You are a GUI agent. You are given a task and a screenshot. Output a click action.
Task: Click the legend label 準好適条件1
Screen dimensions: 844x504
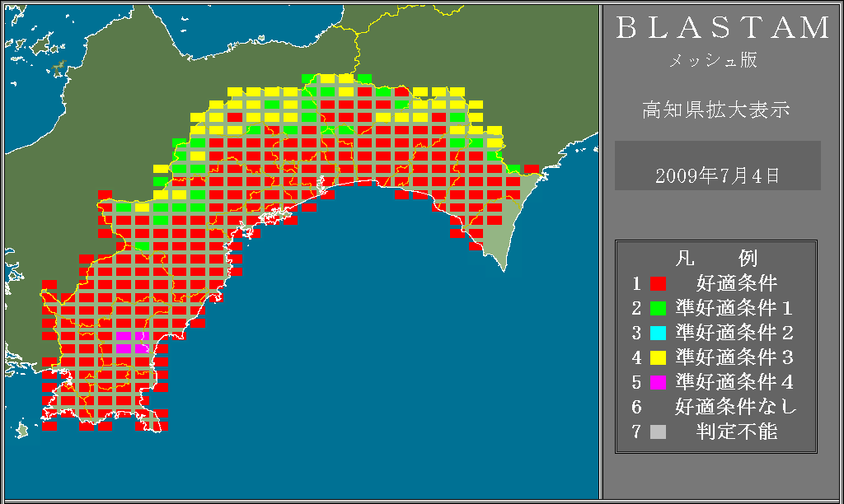coord(734,308)
